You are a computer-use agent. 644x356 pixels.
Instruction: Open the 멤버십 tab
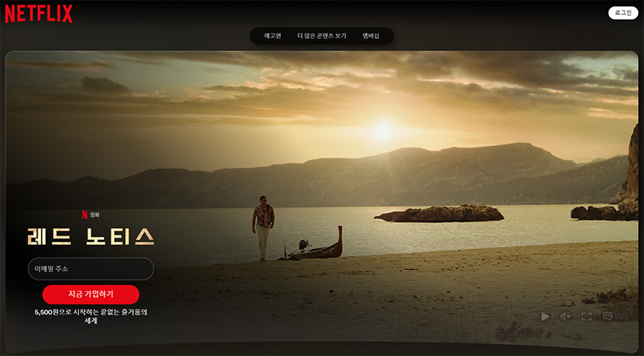click(x=371, y=36)
